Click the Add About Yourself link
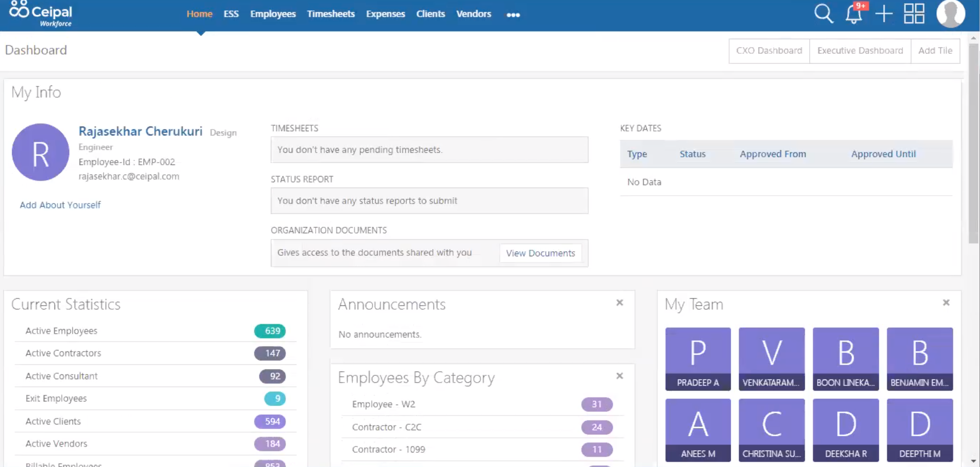 (x=60, y=205)
